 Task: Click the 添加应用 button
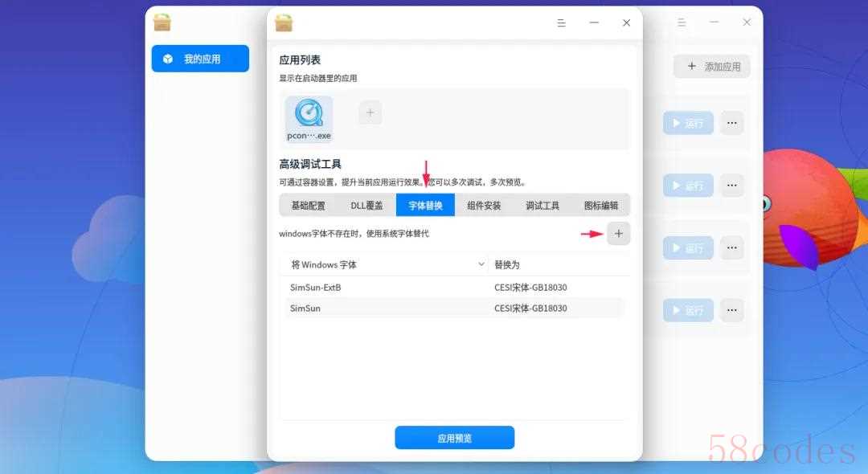(x=712, y=67)
